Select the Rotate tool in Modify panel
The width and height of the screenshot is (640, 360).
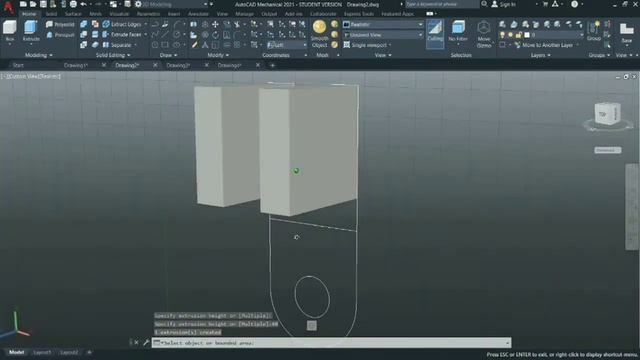pyautogui.click(x=215, y=35)
